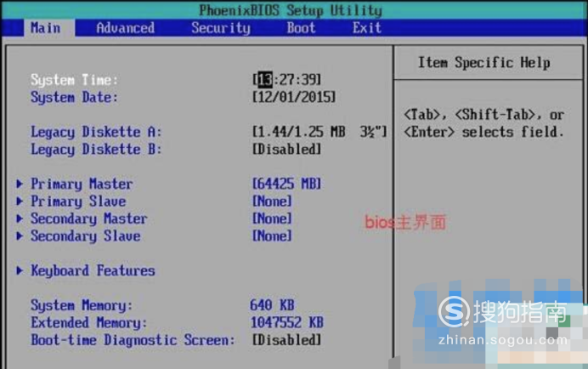The height and width of the screenshot is (369, 588).
Task: Select Legacy Diskette A value 1.44/1.25 MB
Action: [319, 132]
